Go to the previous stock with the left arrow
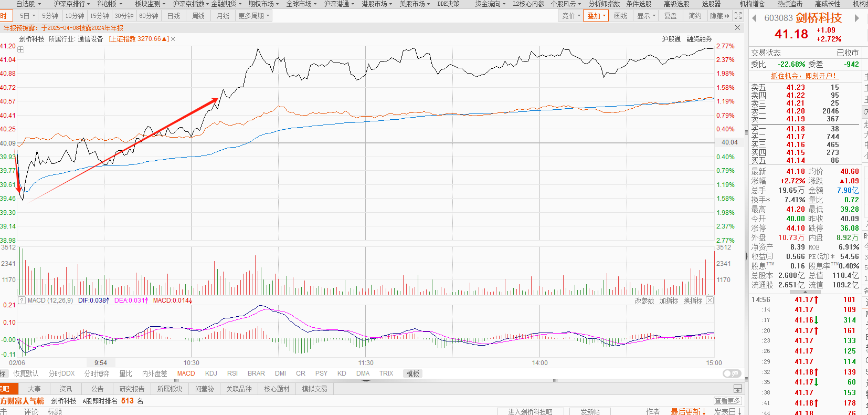Screen dimensions: 868x415 coord(754,18)
